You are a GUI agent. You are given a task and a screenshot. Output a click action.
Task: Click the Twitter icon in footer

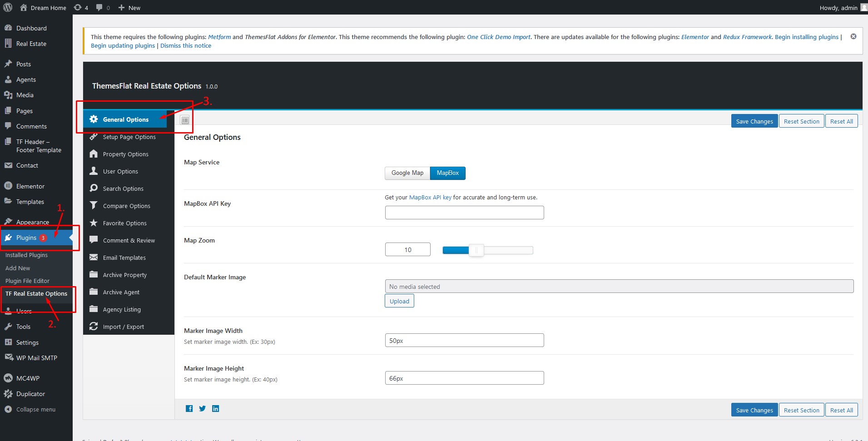coord(203,409)
